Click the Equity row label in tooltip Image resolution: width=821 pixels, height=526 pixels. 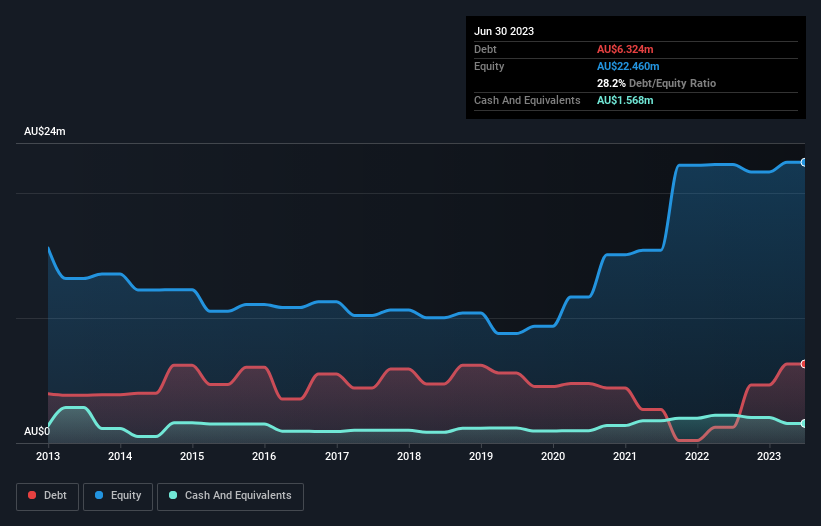pyautogui.click(x=489, y=66)
